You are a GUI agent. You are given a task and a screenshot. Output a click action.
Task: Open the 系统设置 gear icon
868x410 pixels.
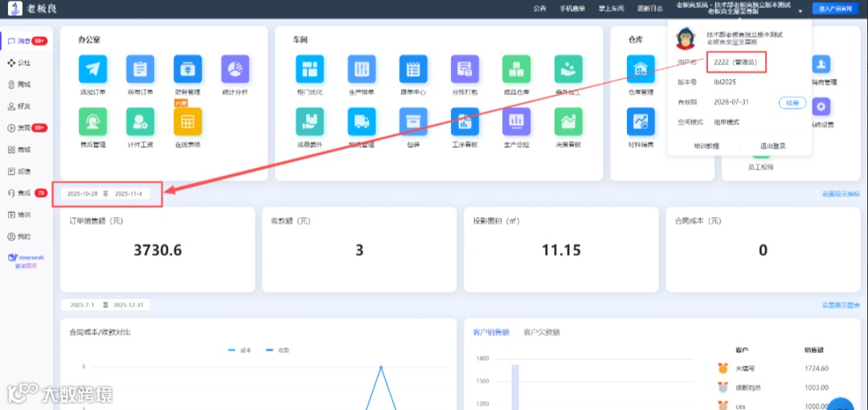821,107
